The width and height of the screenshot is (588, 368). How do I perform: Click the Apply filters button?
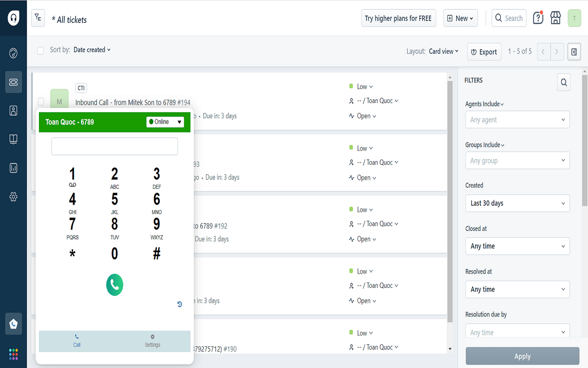[x=522, y=356]
